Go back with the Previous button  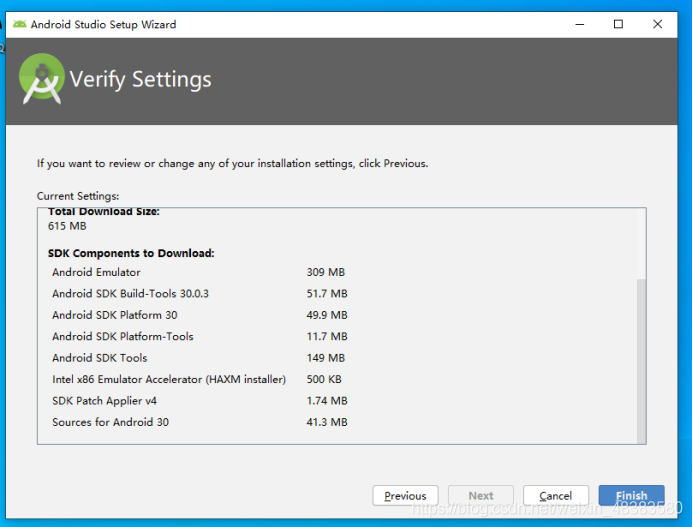pyautogui.click(x=405, y=495)
